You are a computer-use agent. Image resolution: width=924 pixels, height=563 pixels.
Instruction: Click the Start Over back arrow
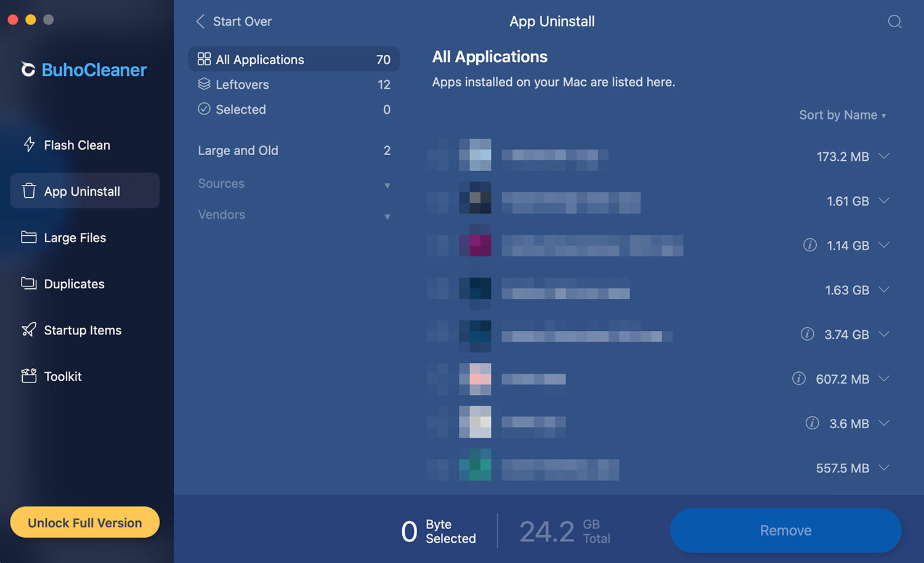[x=200, y=22]
